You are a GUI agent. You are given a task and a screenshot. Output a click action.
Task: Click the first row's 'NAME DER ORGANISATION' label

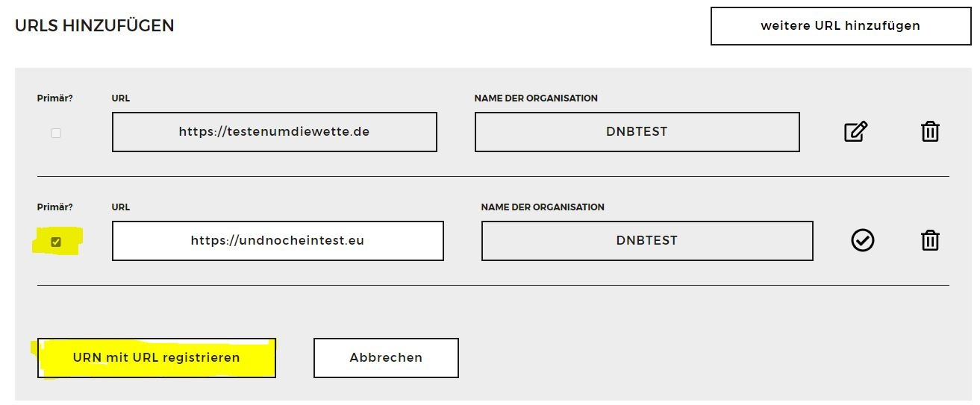coord(536,98)
